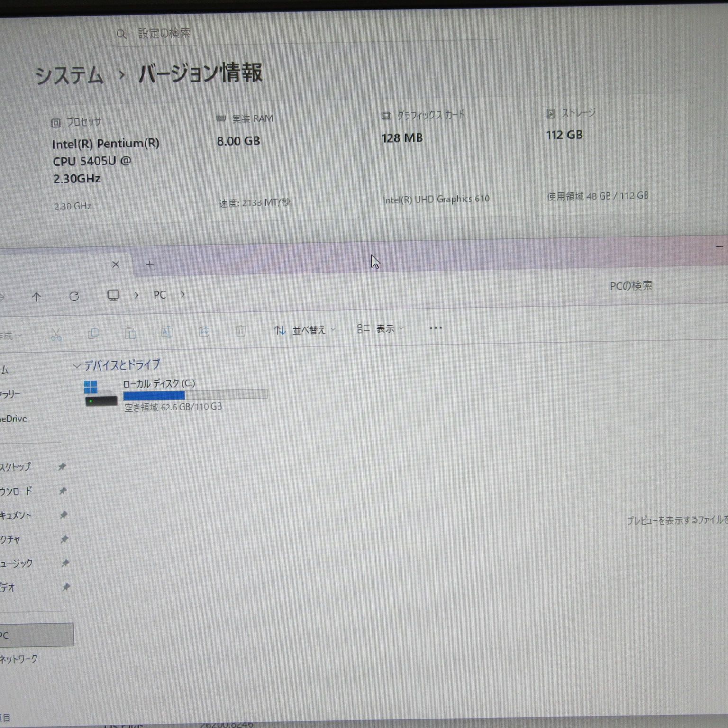The height and width of the screenshot is (728, 728).
Task: Focus the PCの検索 search box
Action: tap(664, 286)
